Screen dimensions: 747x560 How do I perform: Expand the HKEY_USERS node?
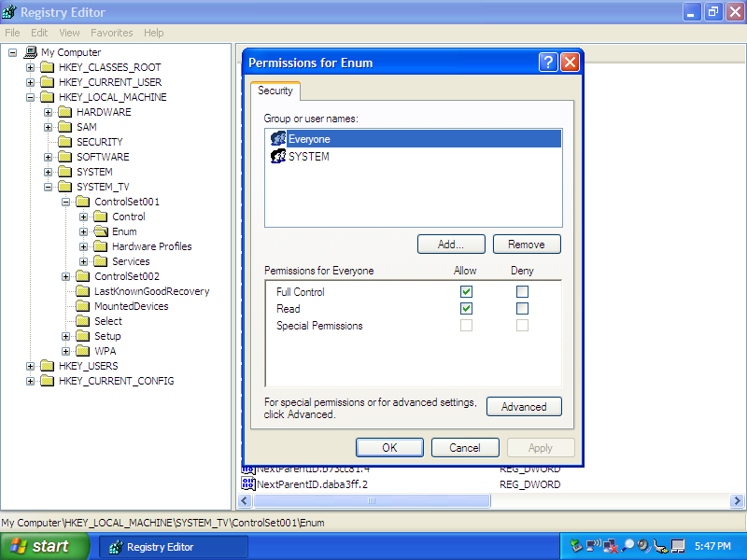tap(30, 366)
